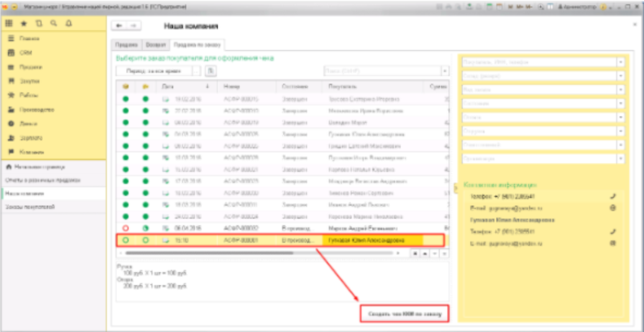Viewport: 644px width, 332px height.
Task: Expand the search field dropdown arrow
Action: click(444, 71)
